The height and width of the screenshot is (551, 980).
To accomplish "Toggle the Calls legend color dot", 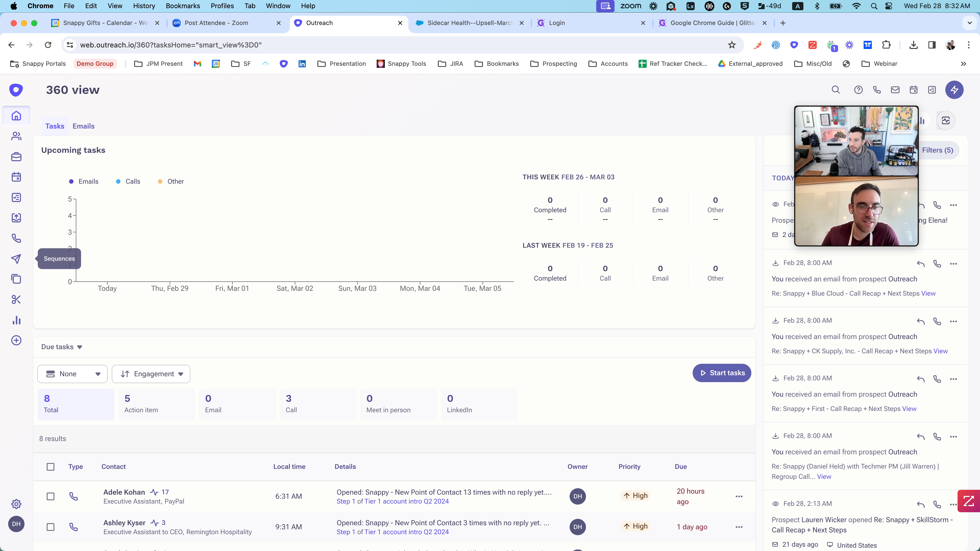I will click(x=118, y=181).
